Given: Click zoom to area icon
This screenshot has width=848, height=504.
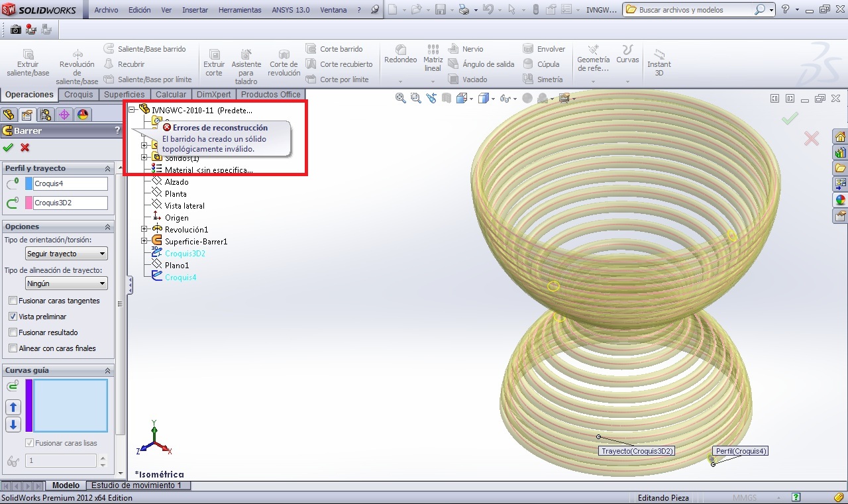Looking at the screenshot, I should pyautogui.click(x=415, y=98).
